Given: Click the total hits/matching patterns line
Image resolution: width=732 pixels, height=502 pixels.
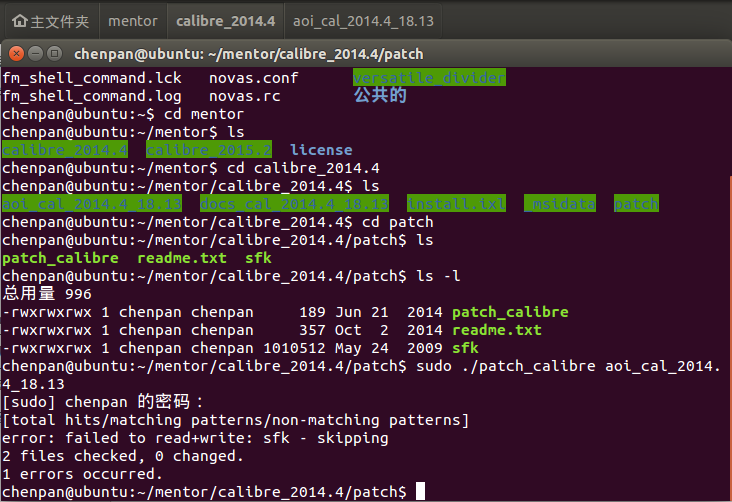Looking at the screenshot, I should tap(236, 420).
